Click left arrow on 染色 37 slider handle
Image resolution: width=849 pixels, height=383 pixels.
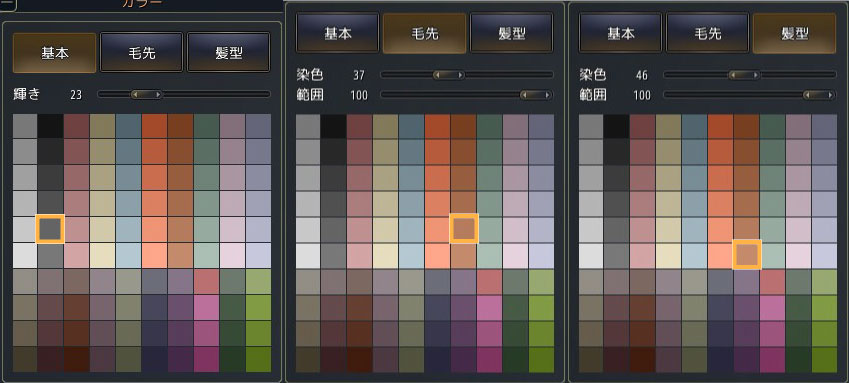tap(437, 75)
